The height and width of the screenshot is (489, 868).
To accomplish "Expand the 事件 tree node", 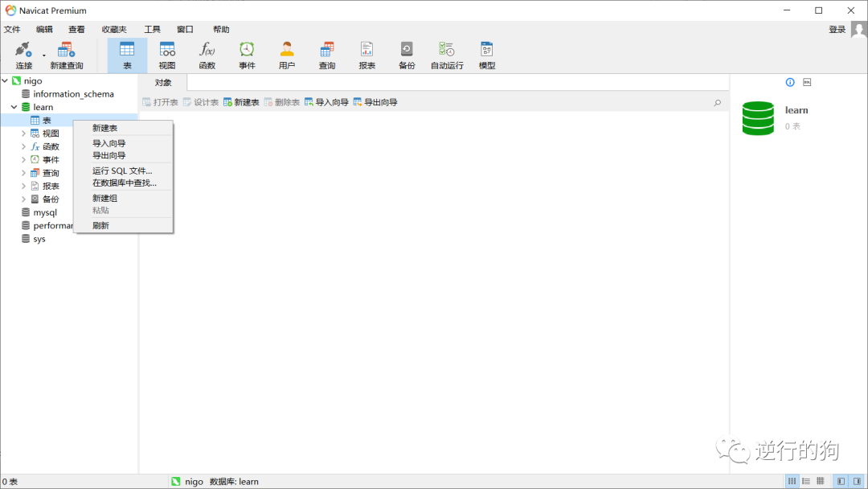I will point(23,159).
